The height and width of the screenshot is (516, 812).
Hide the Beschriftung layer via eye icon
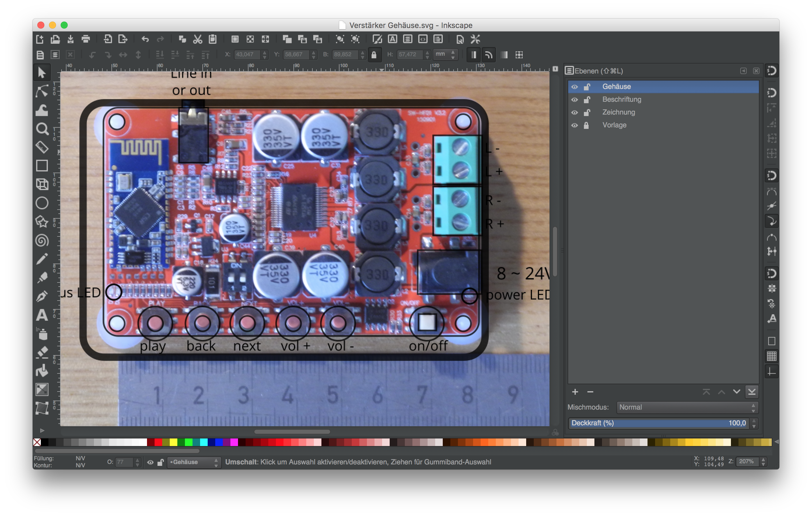(x=574, y=100)
